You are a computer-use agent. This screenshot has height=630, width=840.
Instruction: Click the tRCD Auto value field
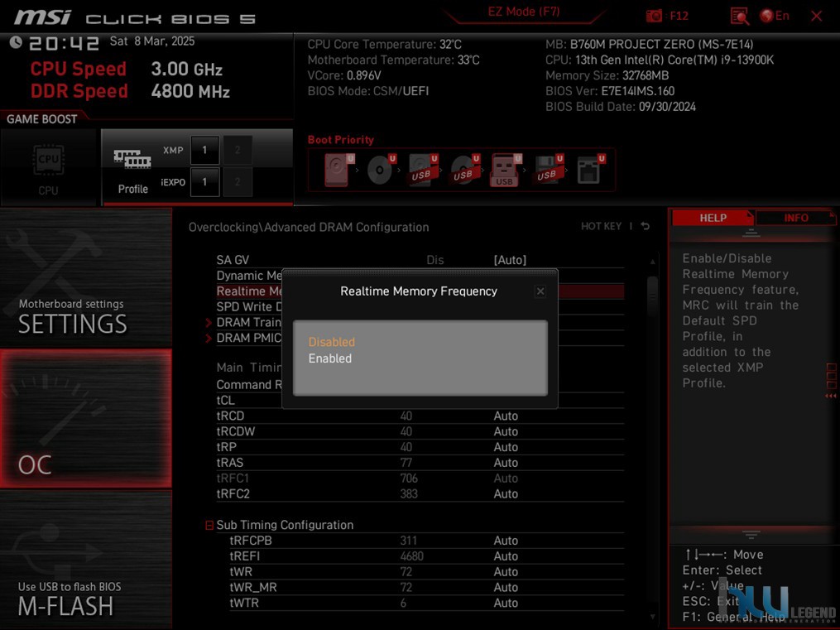[x=506, y=416]
